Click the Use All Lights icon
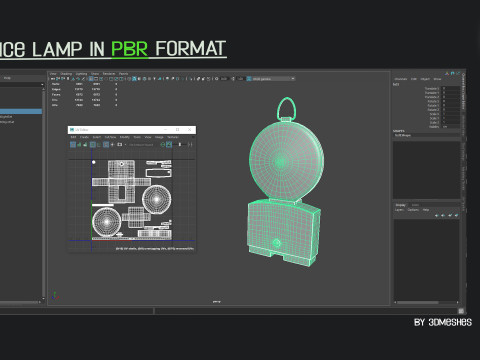This screenshot has width=480, height=360. pos(154,79)
